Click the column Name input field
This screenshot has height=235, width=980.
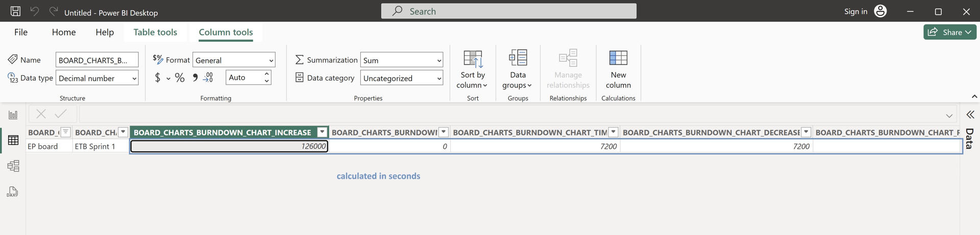pyautogui.click(x=96, y=60)
